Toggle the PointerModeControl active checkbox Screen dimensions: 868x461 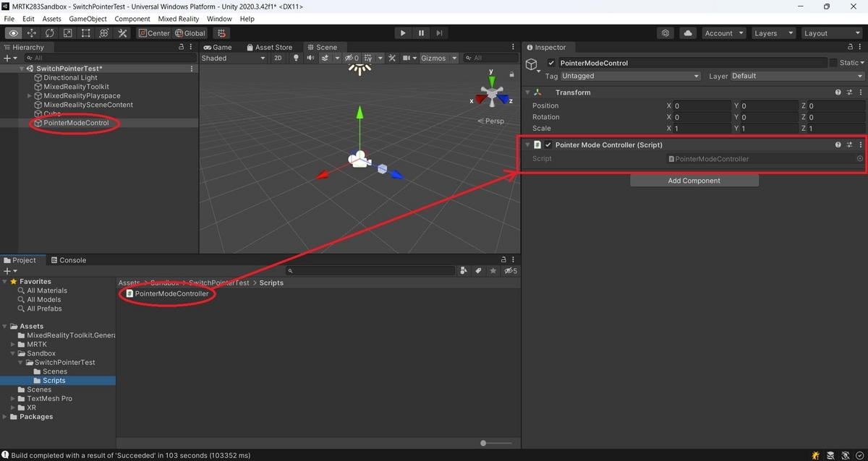(551, 63)
